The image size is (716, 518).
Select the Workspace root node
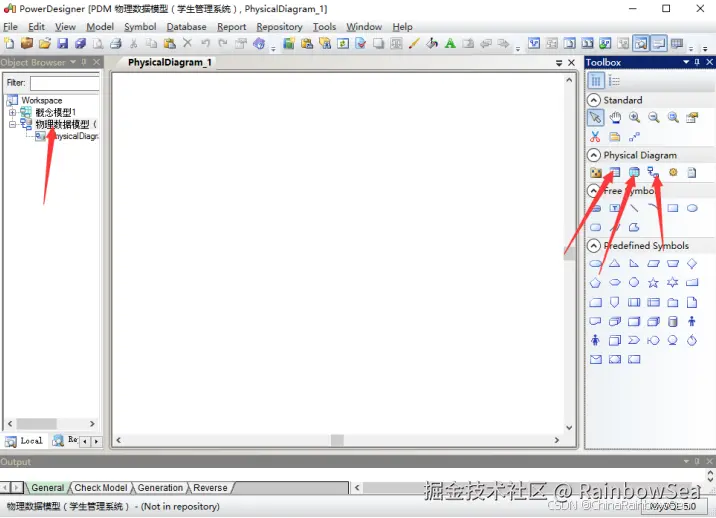coord(42,100)
